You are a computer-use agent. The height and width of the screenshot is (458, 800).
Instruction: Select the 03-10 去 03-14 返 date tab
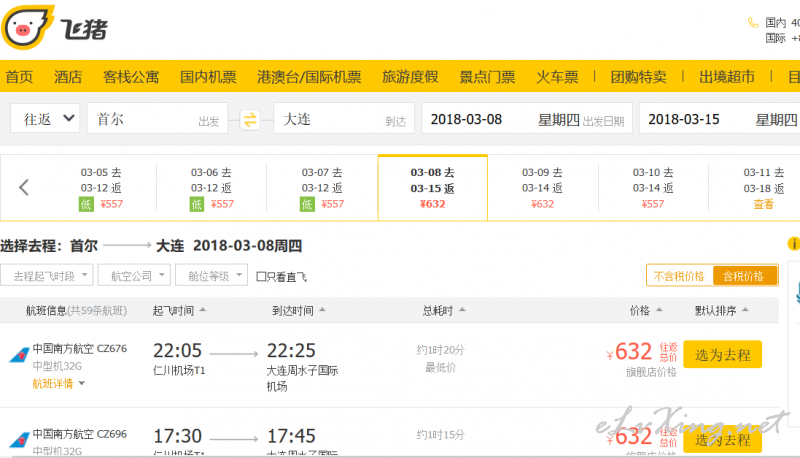pos(653,188)
